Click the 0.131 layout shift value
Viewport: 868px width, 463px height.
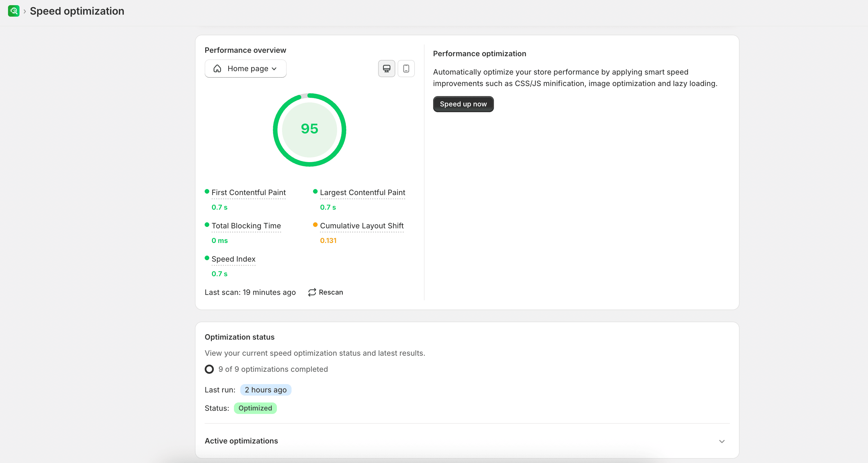pyautogui.click(x=328, y=240)
